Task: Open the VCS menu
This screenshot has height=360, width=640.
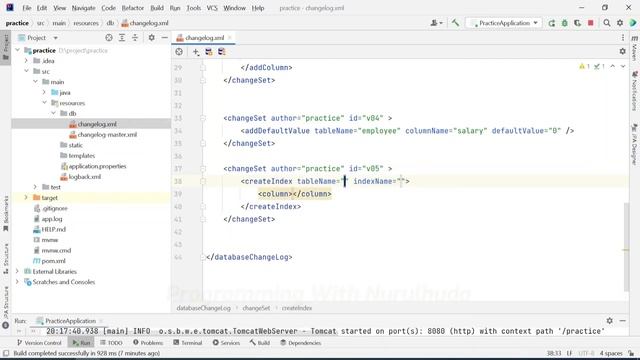Action: click(212, 8)
